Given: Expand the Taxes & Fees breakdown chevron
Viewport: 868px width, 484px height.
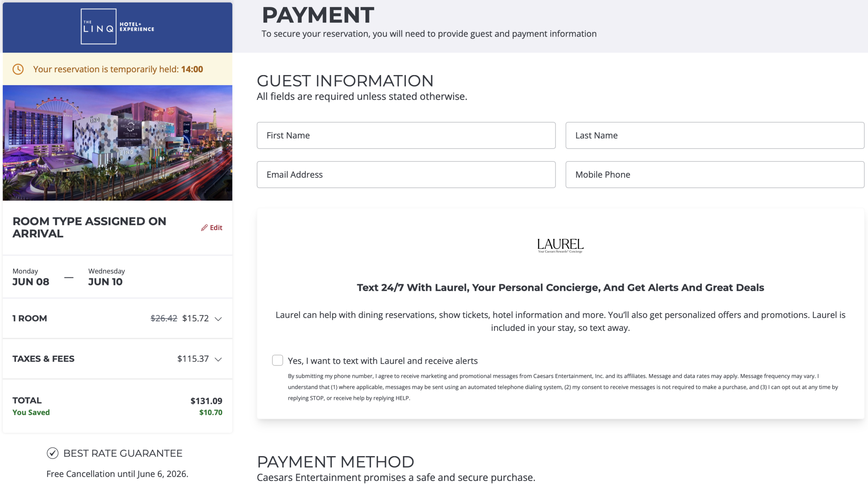Looking at the screenshot, I should click(219, 359).
